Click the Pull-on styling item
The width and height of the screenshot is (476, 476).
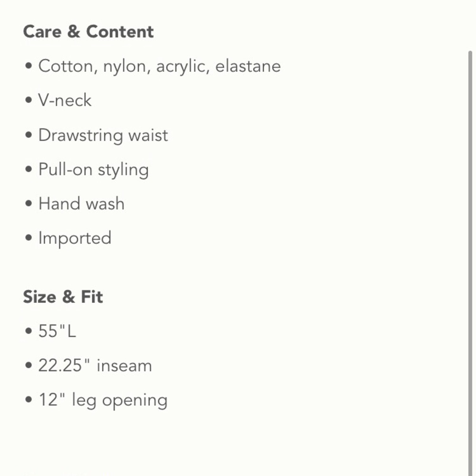pyautogui.click(x=93, y=169)
